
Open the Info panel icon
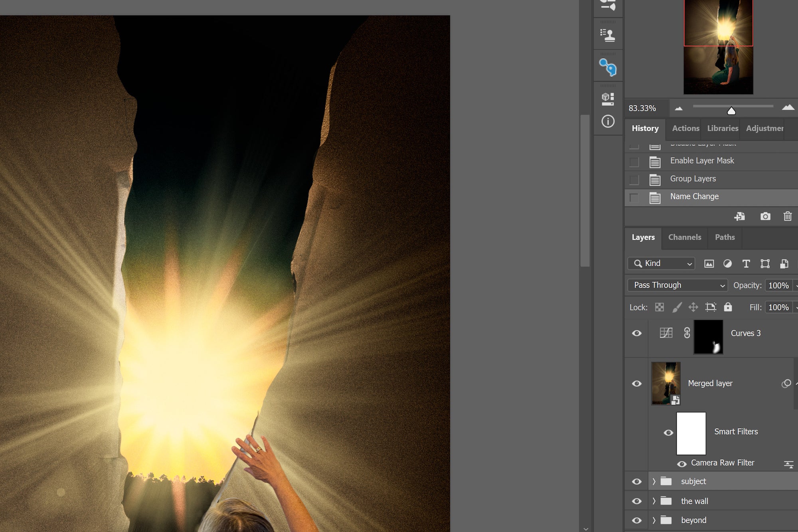coord(608,121)
